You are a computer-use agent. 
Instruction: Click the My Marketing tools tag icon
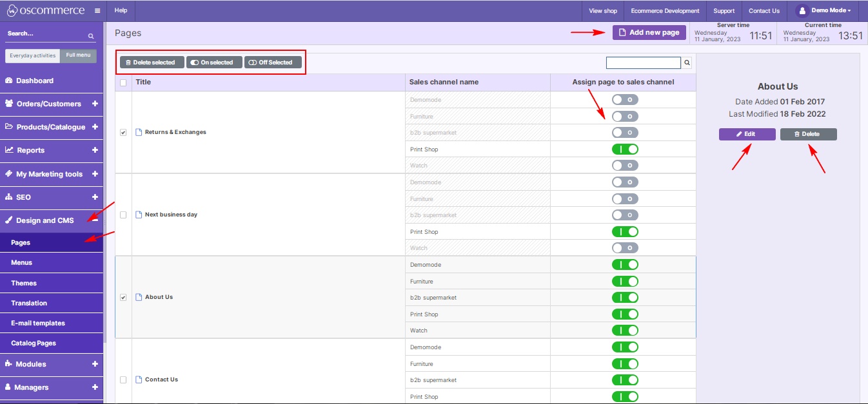9,174
